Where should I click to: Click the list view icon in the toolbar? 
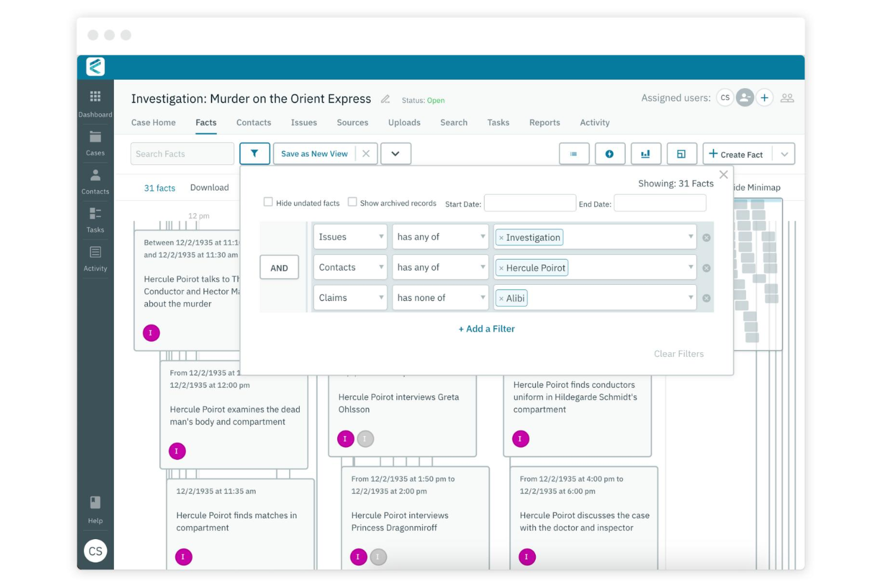pyautogui.click(x=573, y=153)
